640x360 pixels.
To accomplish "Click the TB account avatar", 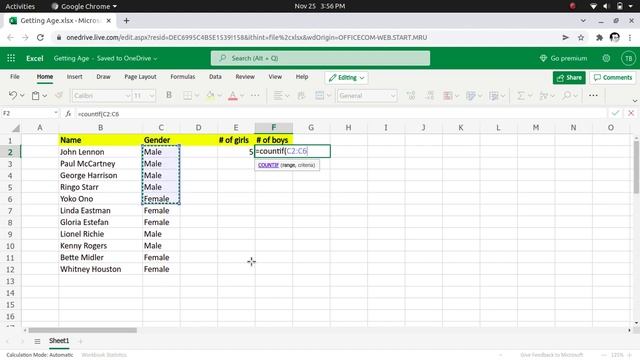I will (628, 58).
